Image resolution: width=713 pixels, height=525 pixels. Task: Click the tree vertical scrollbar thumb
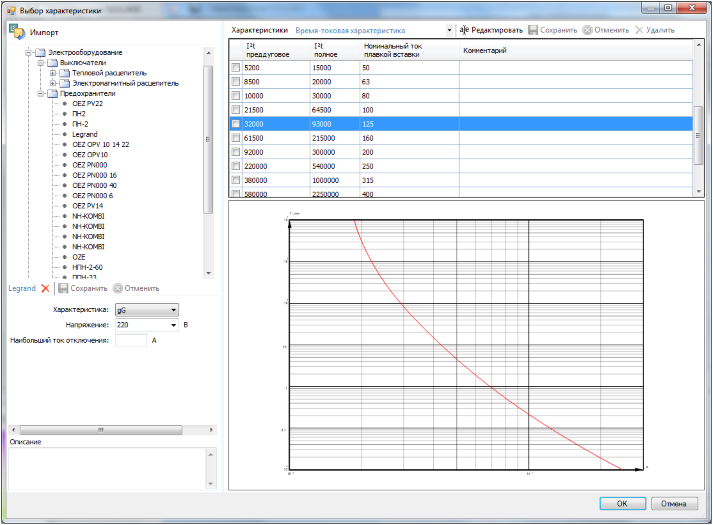(x=208, y=140)
